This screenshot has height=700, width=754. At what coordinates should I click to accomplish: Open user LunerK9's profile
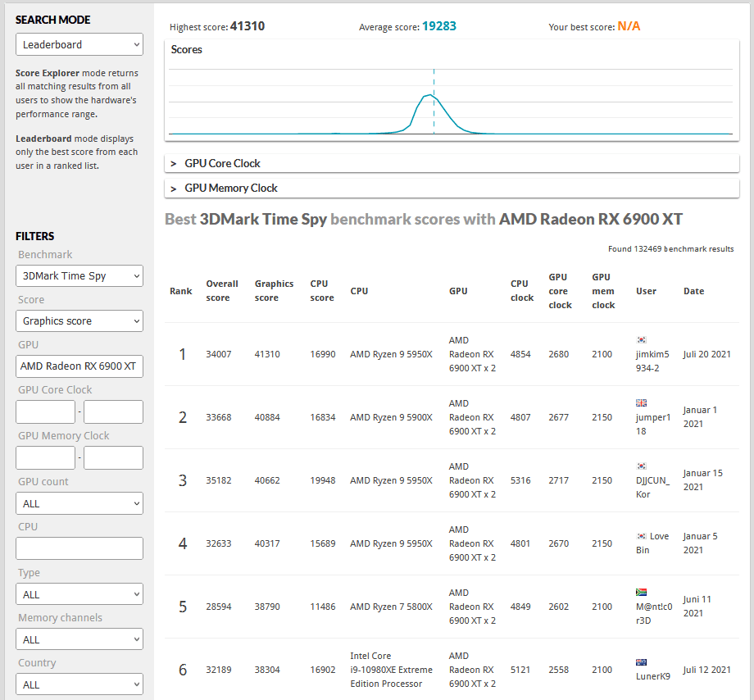[x=653, y=676]
